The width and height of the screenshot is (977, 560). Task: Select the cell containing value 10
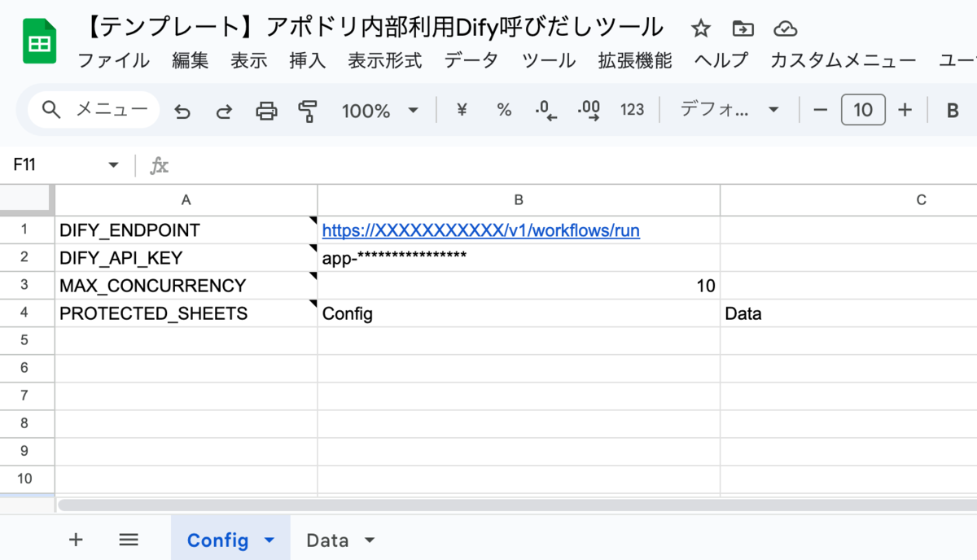point(519,286)
